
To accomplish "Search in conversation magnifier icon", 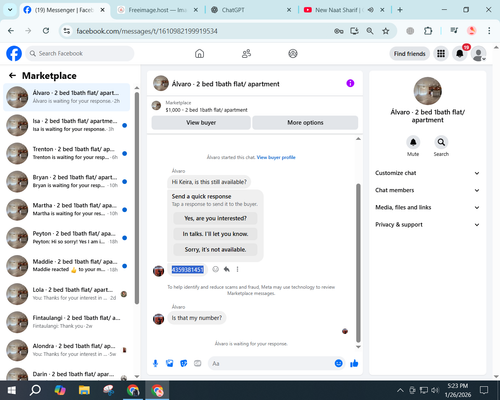I will (441, 142).
